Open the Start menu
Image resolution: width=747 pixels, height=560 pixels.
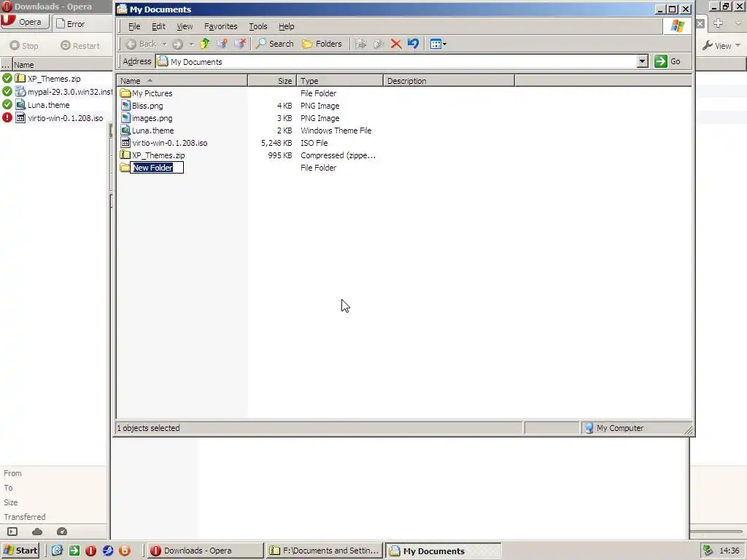coord(20,551)
